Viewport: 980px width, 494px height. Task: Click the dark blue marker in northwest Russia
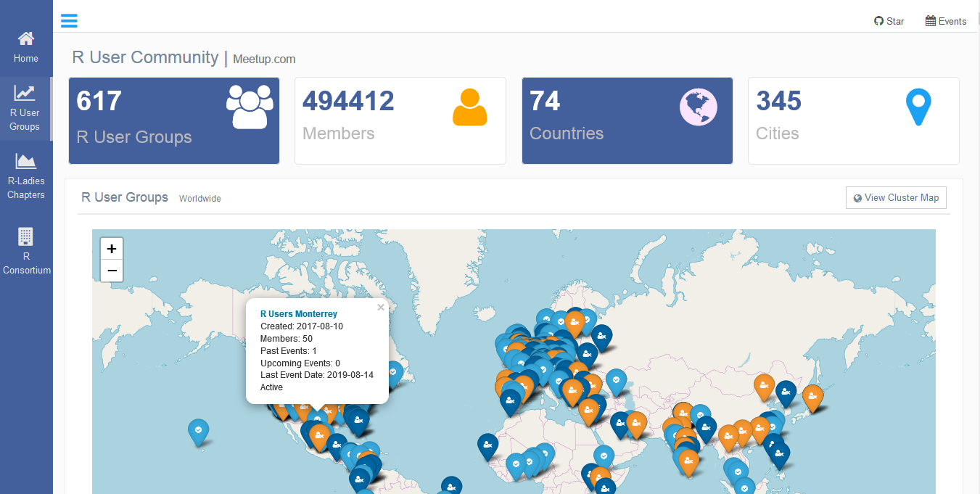point(601,337)
